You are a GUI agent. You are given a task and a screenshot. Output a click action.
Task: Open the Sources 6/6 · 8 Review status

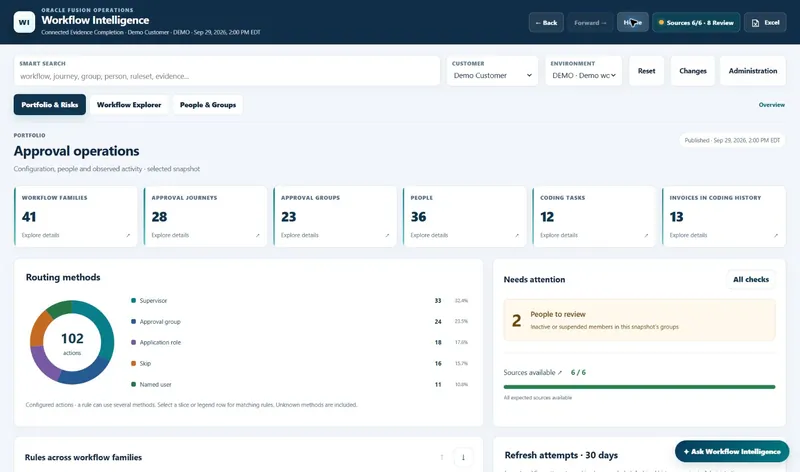coord(696,22)
